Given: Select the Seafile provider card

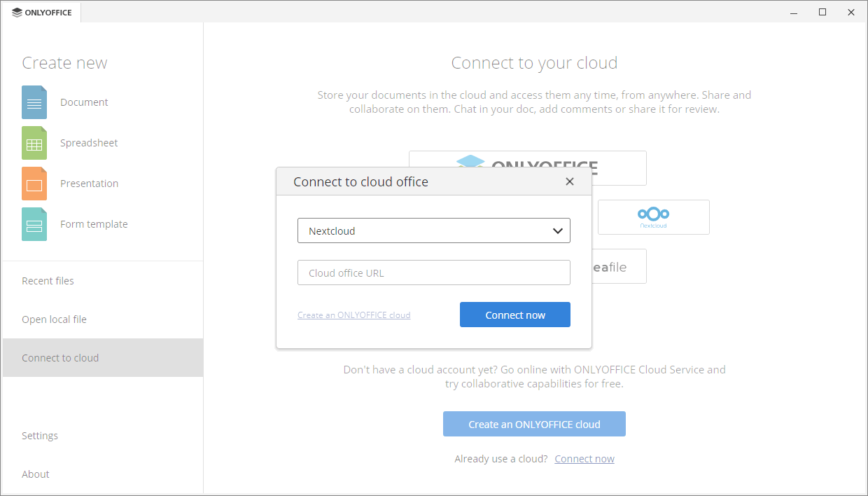Looking at the screenshot, I should (x=619, y=266).
